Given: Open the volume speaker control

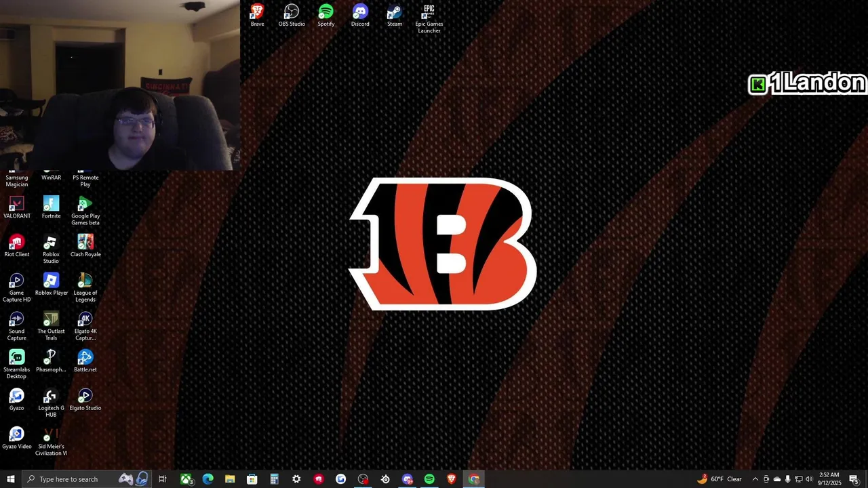Looking at the screenshot, I should pyautogui.click(x=809, y=479).
